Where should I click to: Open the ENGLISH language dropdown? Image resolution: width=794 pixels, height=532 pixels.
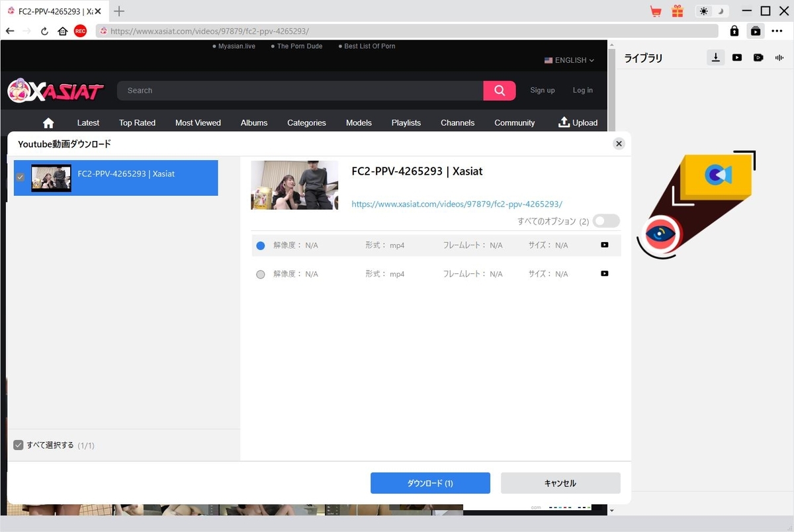coord(568,60)
